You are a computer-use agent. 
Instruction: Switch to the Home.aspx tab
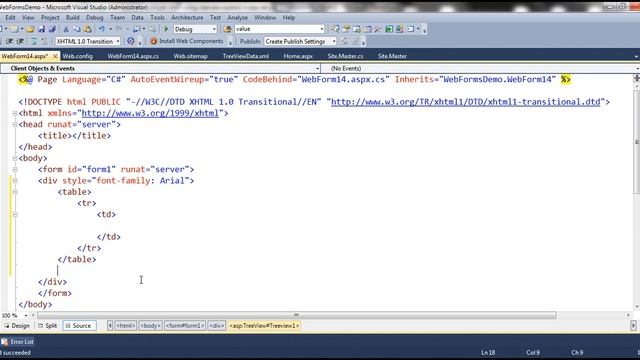(298, 56)
